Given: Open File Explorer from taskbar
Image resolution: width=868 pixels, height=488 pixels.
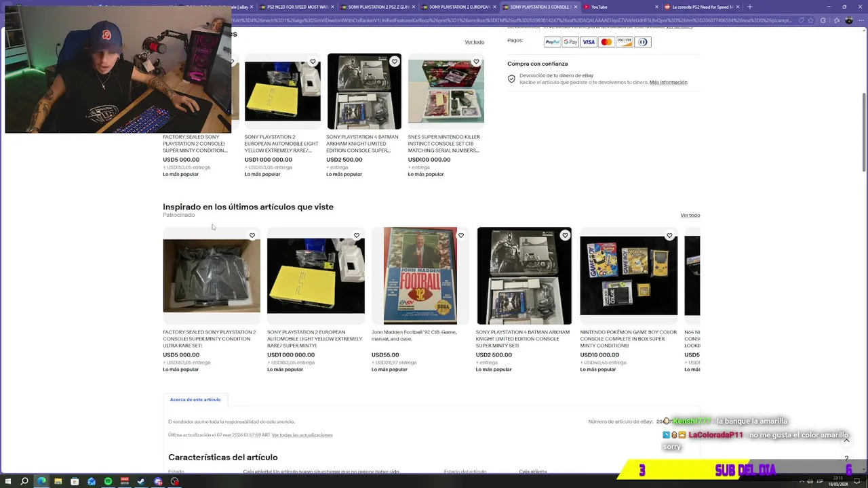Looking at the screenshot, I should pyautogui.click(x=58, y=481).
